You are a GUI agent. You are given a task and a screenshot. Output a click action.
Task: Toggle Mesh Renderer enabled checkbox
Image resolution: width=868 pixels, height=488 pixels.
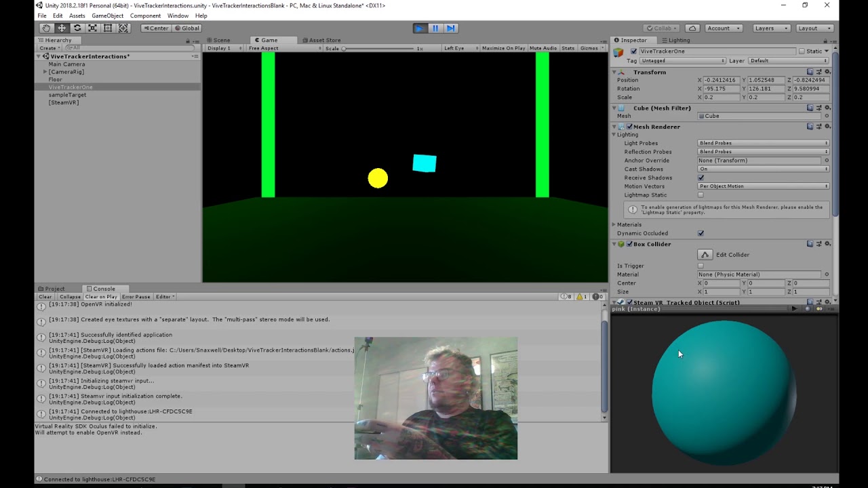pyautogui.click(x=629, y=127)
